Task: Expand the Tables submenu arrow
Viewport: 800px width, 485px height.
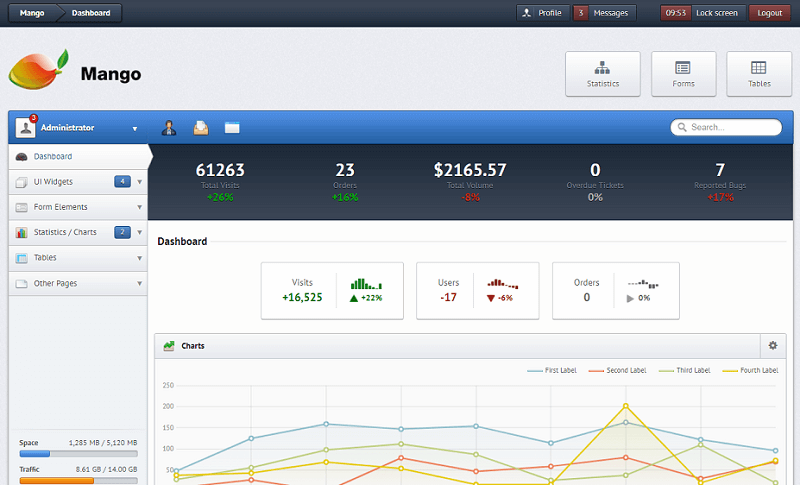Action: (x=139, y=258)
